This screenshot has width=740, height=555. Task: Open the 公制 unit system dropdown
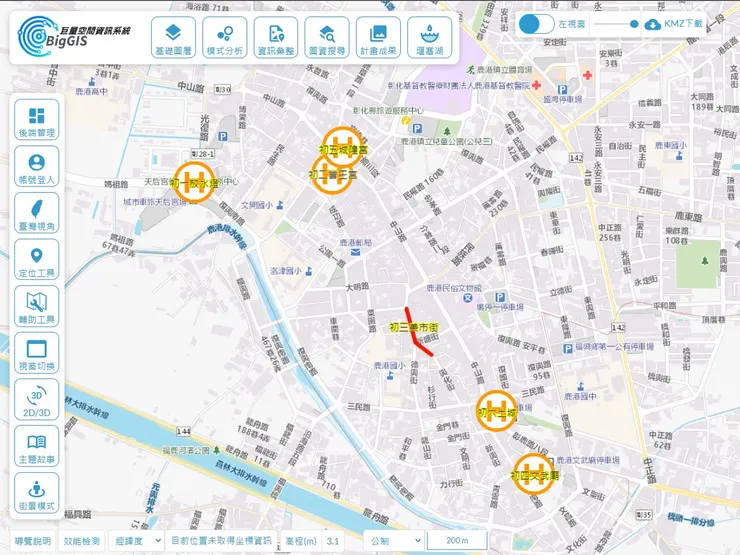point(394,541)
